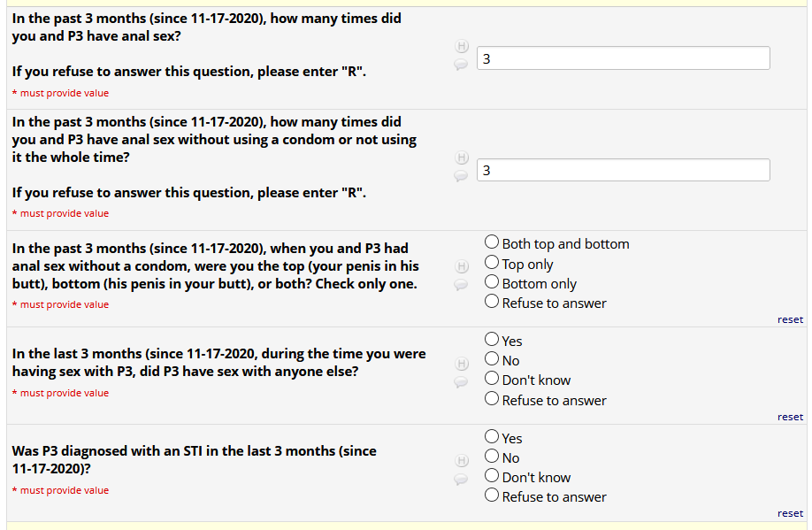812x530 pixels.
Task: Open comment balloon for anal sex count question
Action: tap(461, 65)
